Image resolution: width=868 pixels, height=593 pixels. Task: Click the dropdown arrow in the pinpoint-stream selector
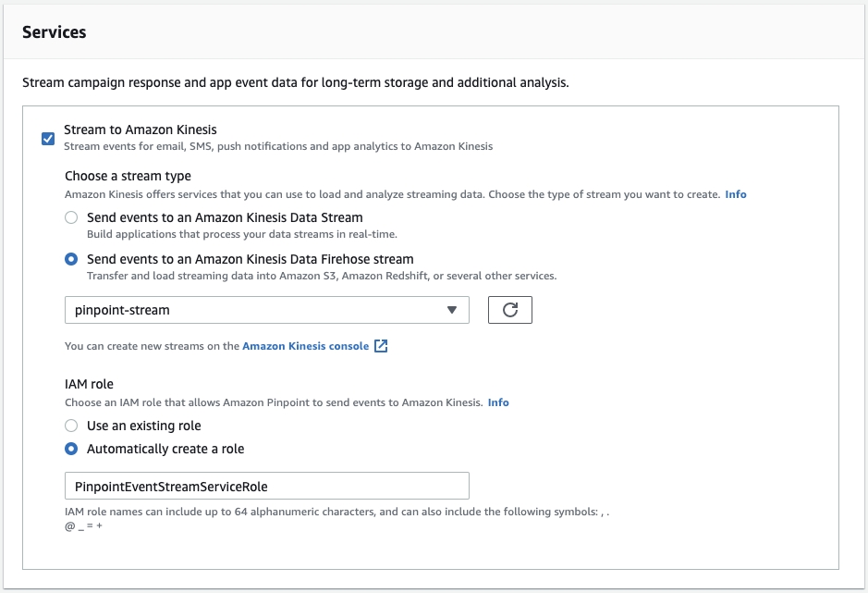[x=452, y=310]
